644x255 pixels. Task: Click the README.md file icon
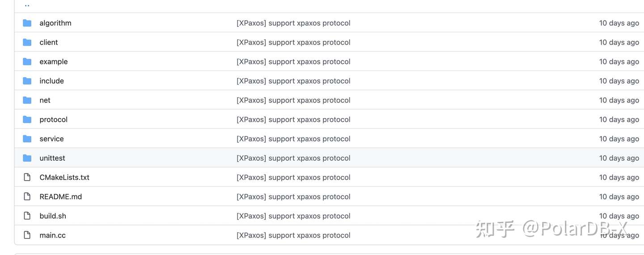point(27,196)
